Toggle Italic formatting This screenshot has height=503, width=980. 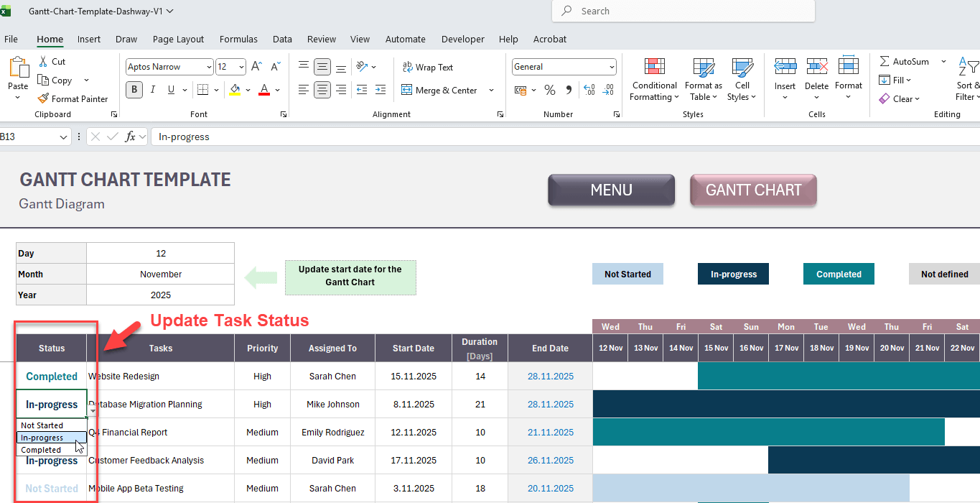pos(152,90)
